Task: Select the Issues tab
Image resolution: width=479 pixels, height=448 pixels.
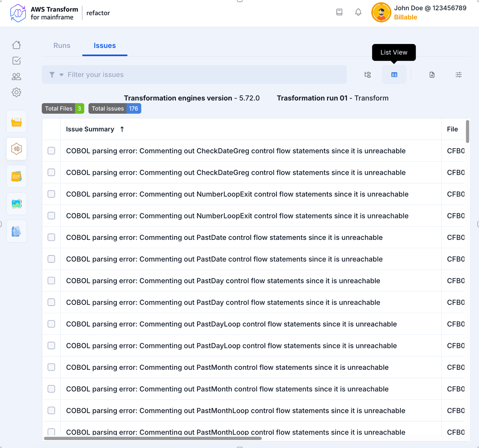Action: click(x=105, y=45)
